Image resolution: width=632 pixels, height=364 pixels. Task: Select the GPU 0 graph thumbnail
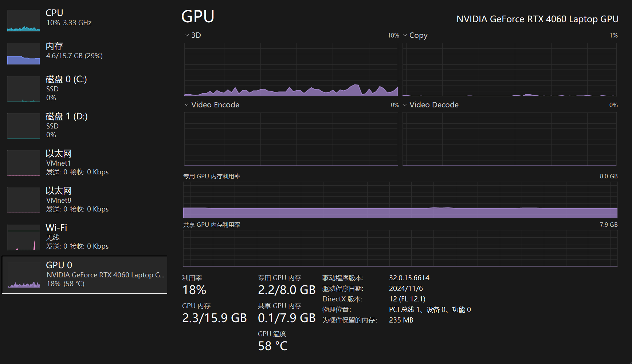[x=24, y=275]
